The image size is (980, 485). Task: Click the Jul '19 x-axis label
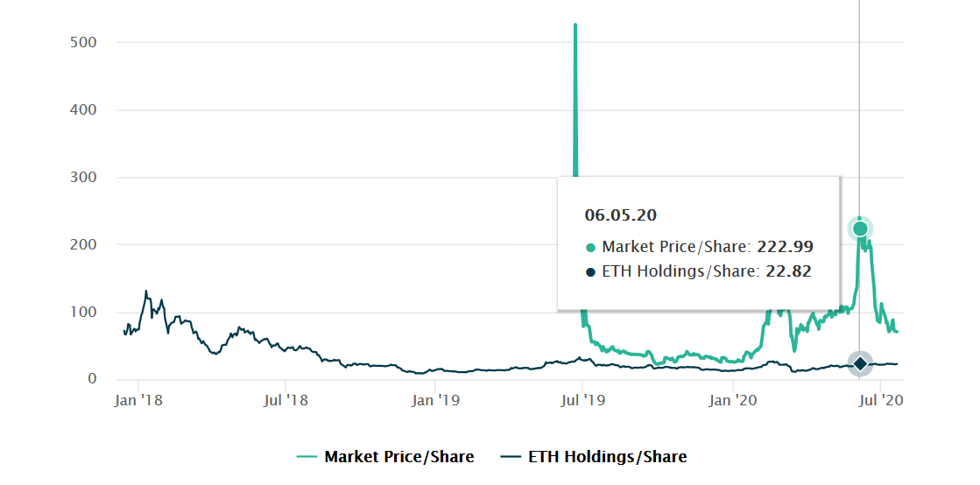coord(582,401)
